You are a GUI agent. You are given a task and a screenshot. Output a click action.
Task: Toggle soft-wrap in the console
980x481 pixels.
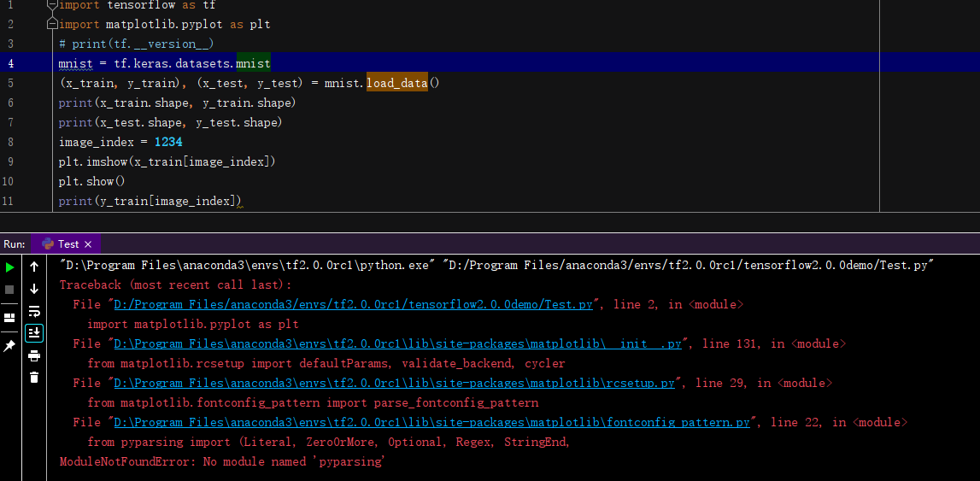click(34, 311)
